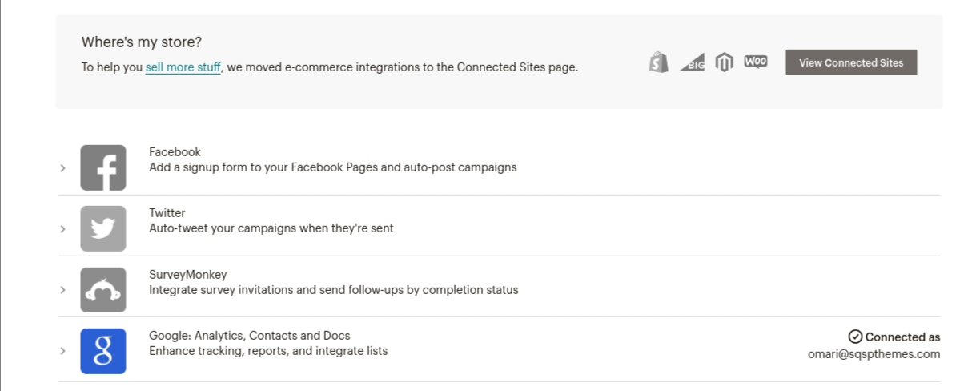The width and height of the screenshot is (980, 391).
Task: Click the Facebook logo icon
Action: [x=103, y=167]
